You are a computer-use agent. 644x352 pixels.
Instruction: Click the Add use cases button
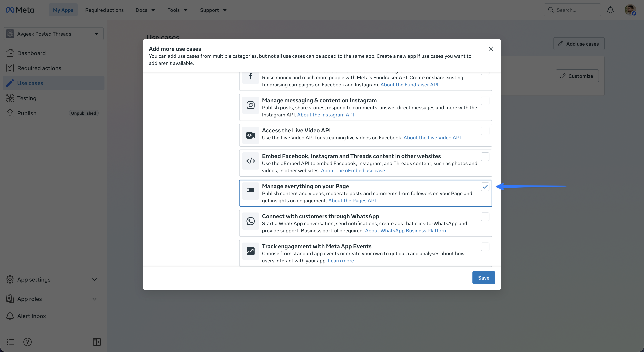pos(579,44)
